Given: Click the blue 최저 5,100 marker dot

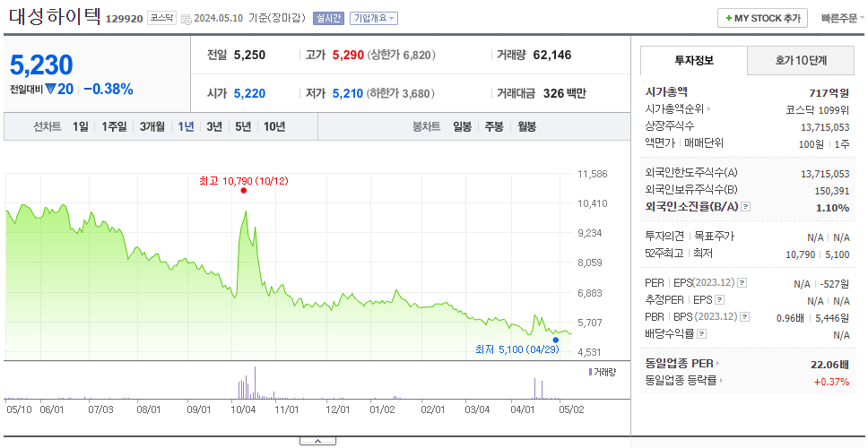Looking at the screenshot, I should [x=556, y=340].
